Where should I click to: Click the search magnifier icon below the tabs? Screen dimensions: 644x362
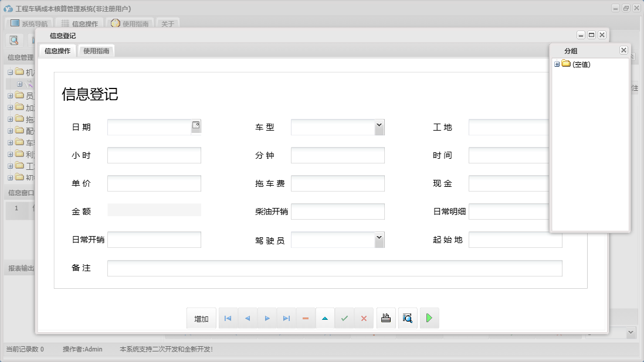(x=13, y=40)
